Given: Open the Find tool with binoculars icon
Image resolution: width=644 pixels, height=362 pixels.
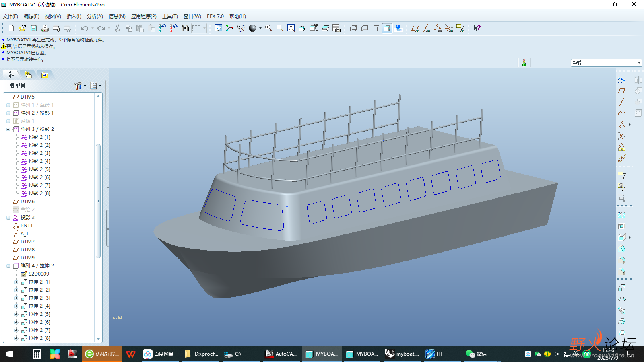Looking at the screenshot, I should pos(185,28).
